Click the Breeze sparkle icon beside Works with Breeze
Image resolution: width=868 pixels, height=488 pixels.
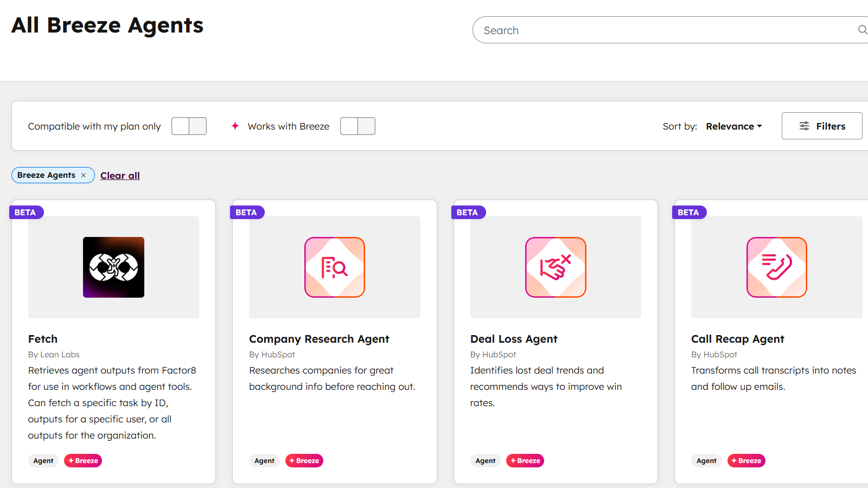click(x=235, y=126)
